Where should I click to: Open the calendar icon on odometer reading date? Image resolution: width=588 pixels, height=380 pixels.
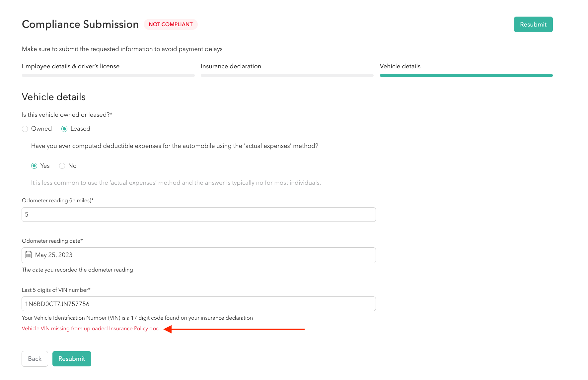pos(29,255)
